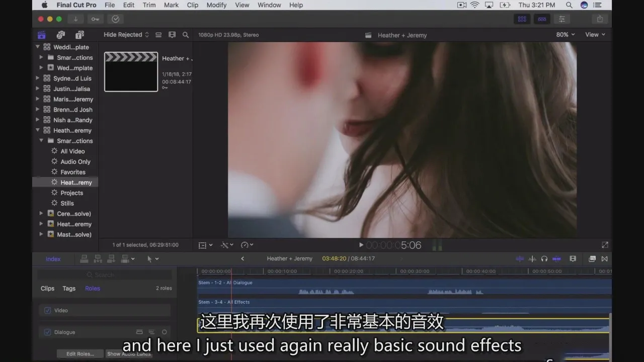
Task: Open the Modify menu
Action: 216,5
